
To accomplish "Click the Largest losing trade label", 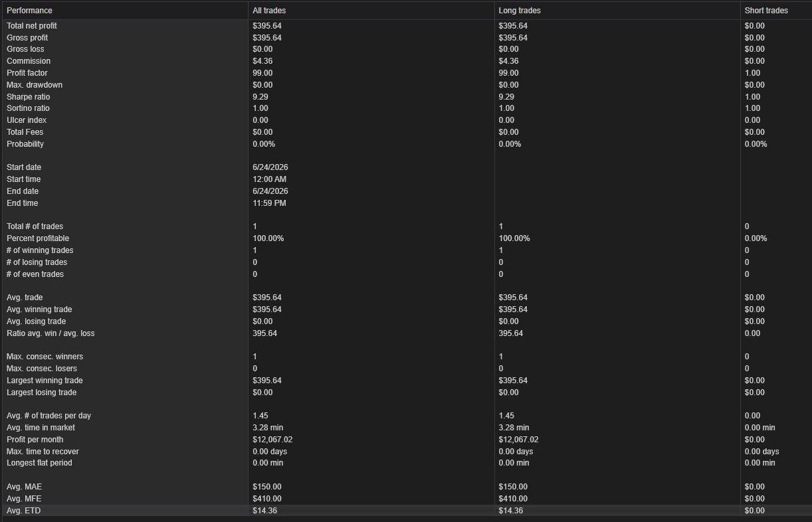I will click(x=42, y=392).
